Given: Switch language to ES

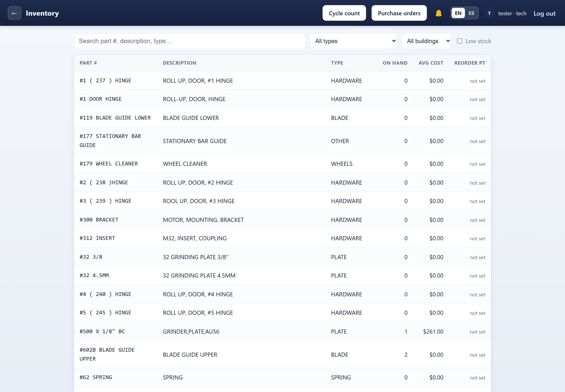Looking at the screenshot, I should pos(471,13).
